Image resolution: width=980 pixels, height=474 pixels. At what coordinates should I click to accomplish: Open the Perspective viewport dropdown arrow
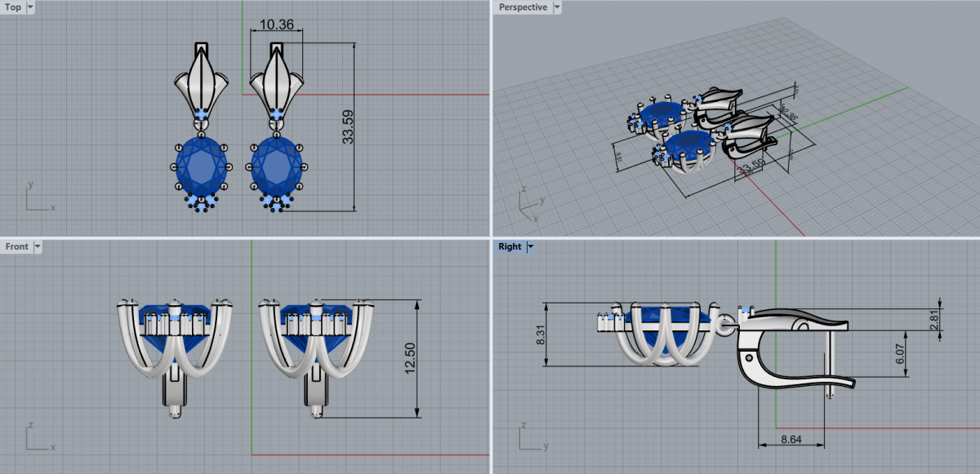point(557,7)
